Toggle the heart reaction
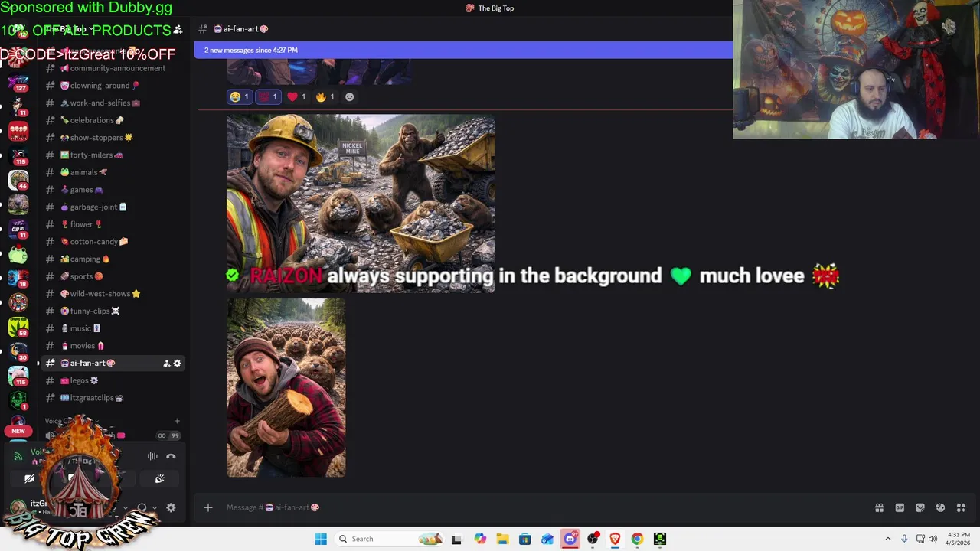Viewport: 980px width, 551px height. pos(296,97)
